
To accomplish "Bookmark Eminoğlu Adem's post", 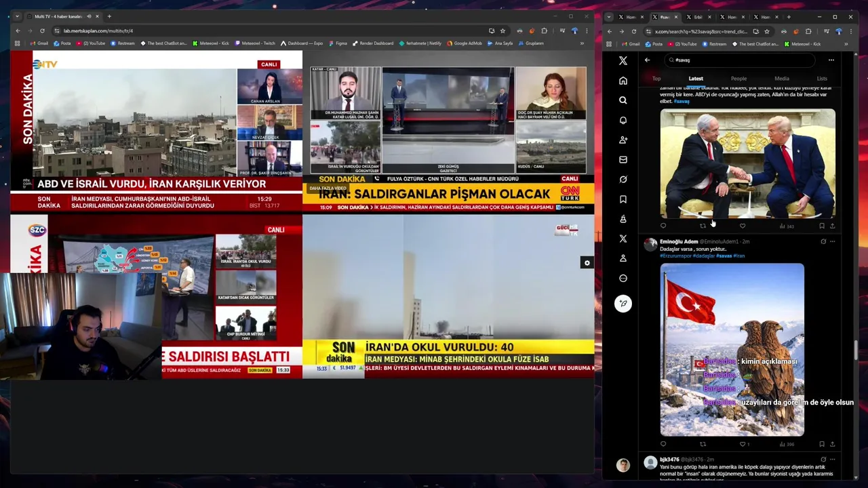I will pyautogui.click(x=821, y=444).
